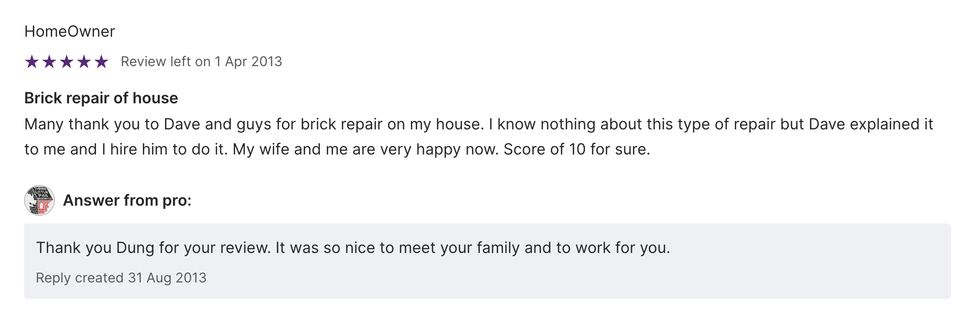980x309 pixels.
Task: Click the word 'Dung' in the pro reply
Action: [x=135, y=248]
